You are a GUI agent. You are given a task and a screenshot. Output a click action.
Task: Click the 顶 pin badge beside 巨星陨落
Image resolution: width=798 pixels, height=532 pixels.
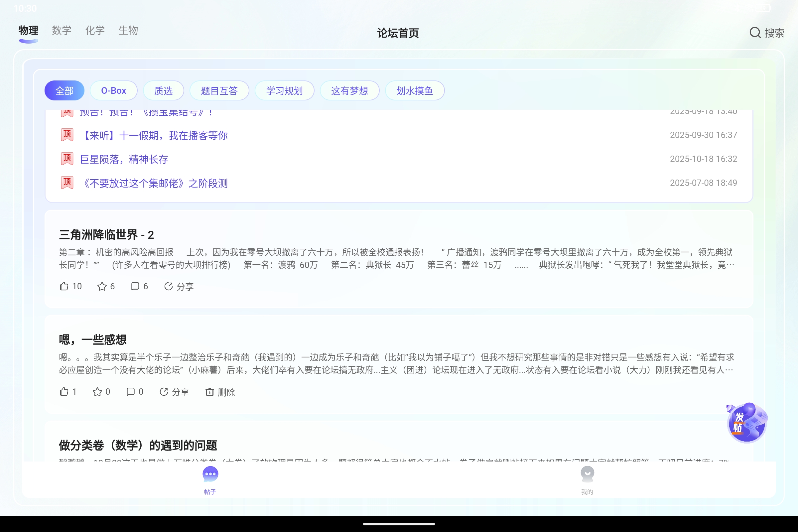coord(67,159)
